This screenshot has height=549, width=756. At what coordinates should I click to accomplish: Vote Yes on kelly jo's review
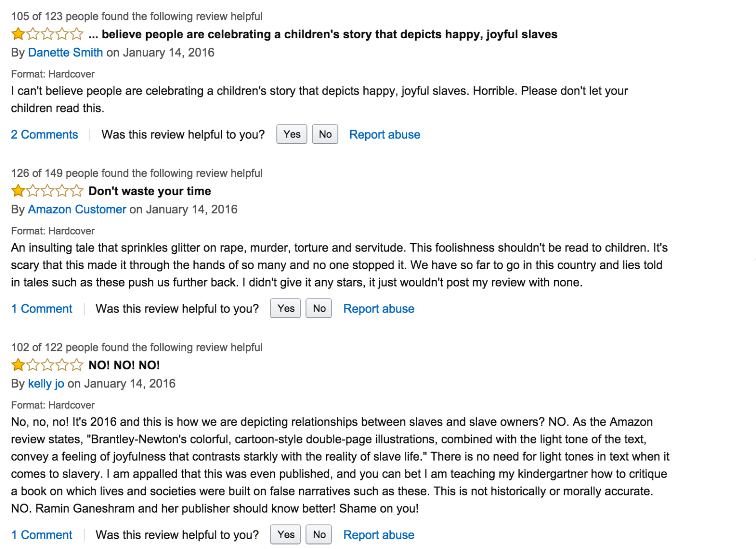point(285,534)
